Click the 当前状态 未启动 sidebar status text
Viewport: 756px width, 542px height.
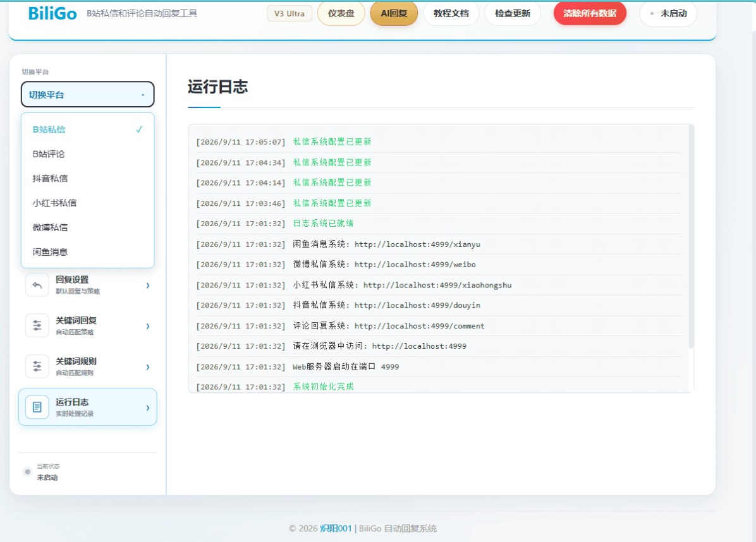48,472
